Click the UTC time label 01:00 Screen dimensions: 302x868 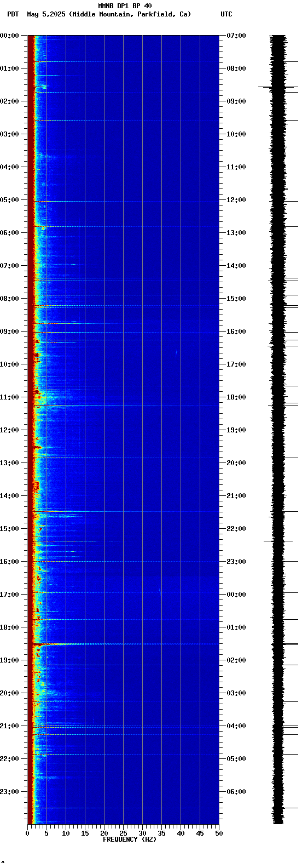[x=236, y=627]
